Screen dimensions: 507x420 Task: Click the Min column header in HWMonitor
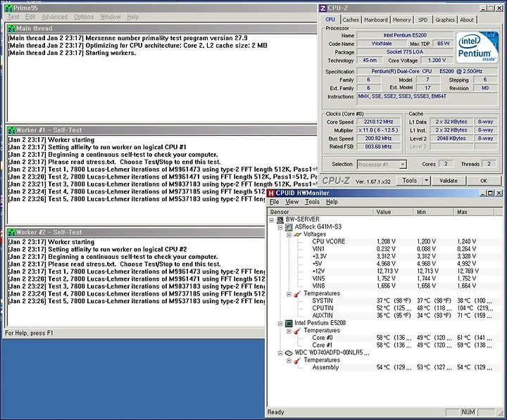pos(434,212)
